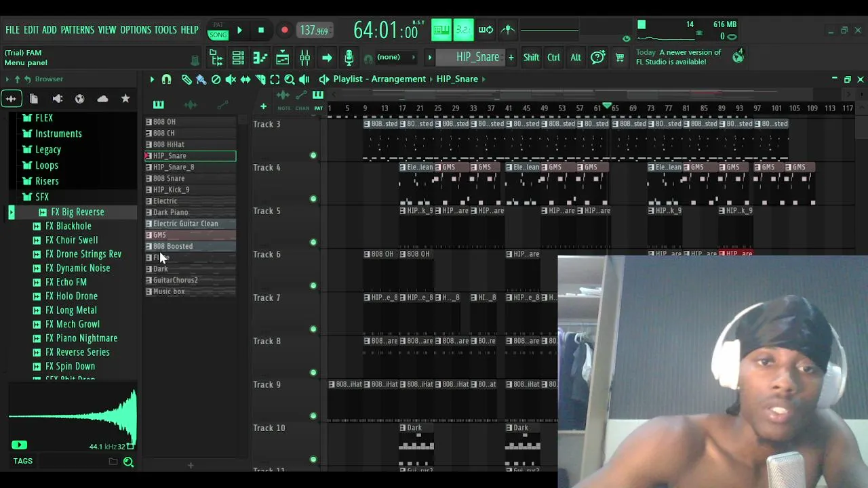Open the help chat question icon

pos(597,58)
